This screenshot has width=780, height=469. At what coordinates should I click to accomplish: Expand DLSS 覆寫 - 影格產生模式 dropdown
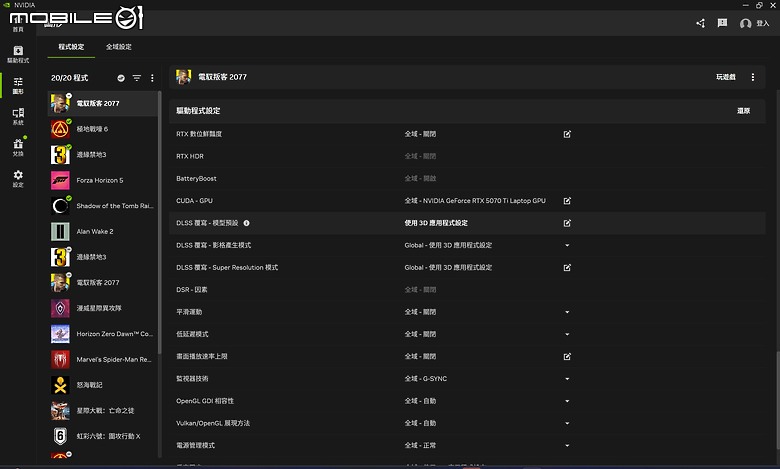coord(567,245)
